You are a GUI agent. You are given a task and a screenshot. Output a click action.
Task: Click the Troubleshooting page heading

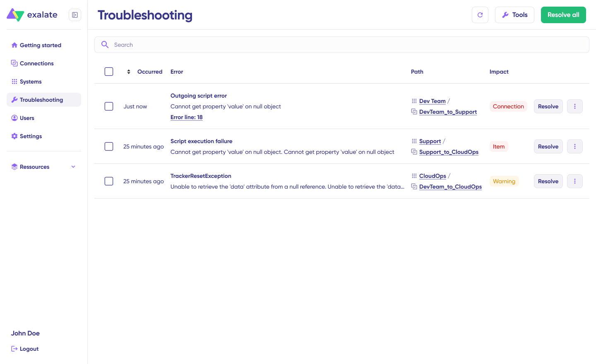coord(145,15)
